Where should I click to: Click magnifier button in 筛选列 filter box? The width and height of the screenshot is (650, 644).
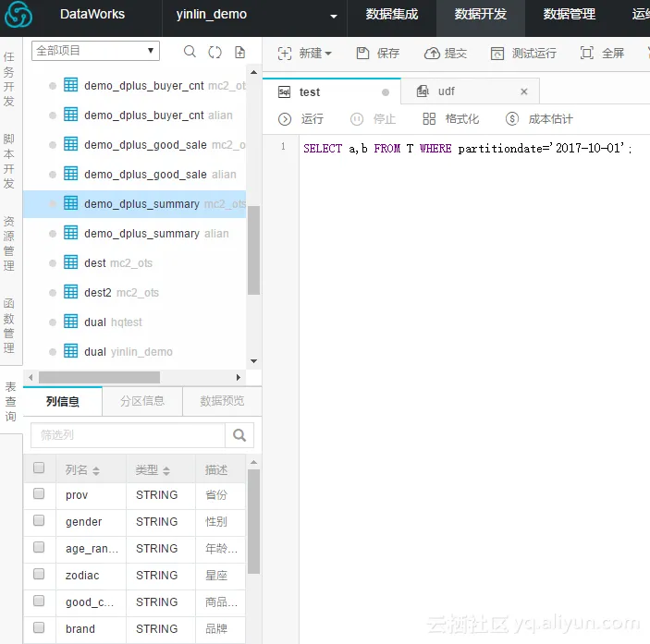[239, 435]
